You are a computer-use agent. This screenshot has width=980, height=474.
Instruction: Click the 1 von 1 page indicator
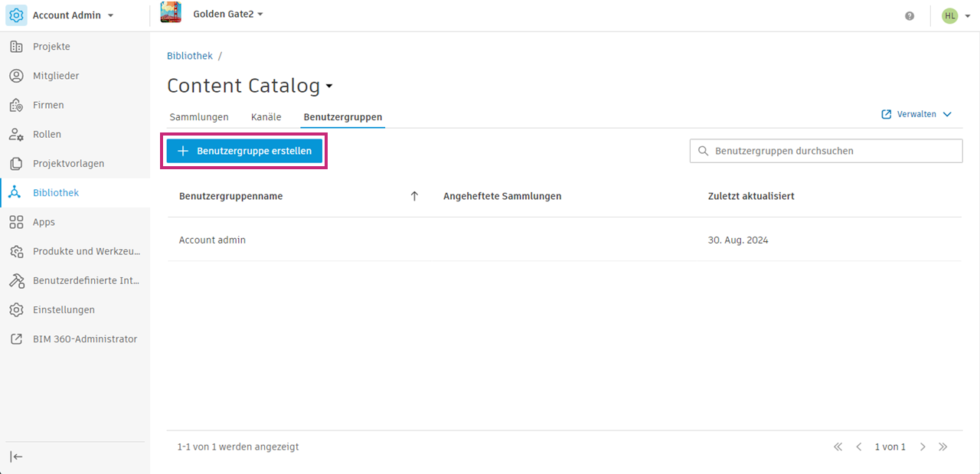890,446
